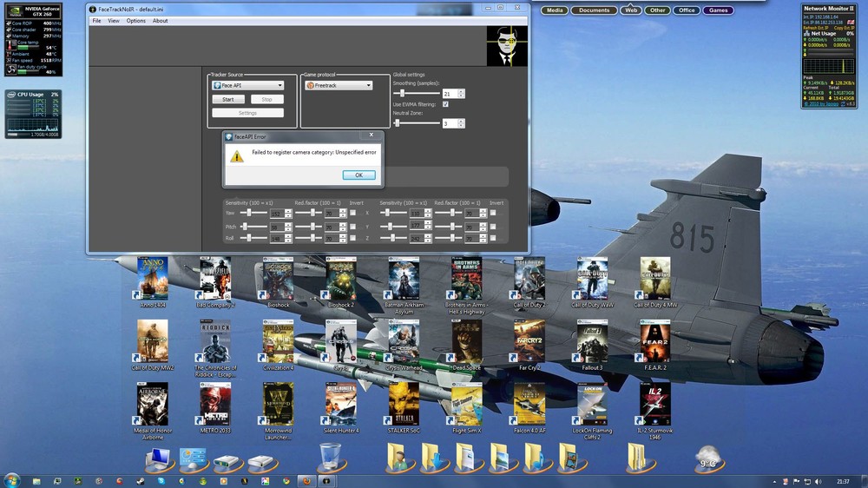Adjust the Neutral Zone slider

[417, 123]
